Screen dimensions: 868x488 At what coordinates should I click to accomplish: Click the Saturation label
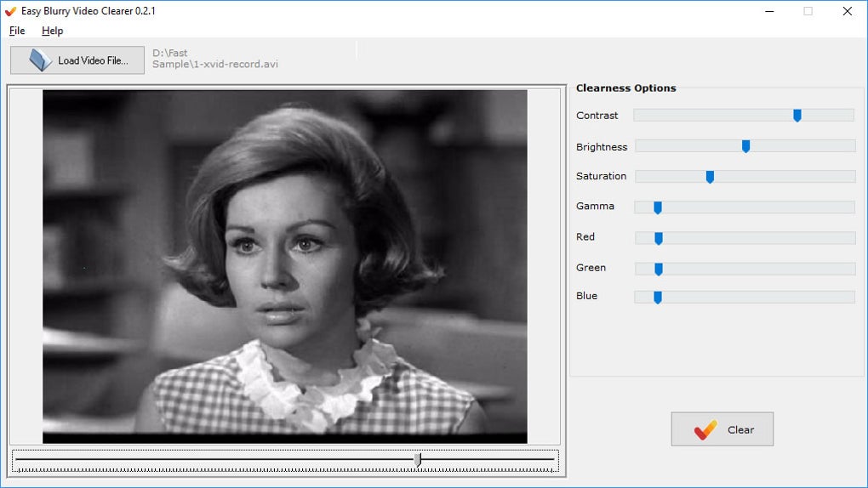coord(601,176)
